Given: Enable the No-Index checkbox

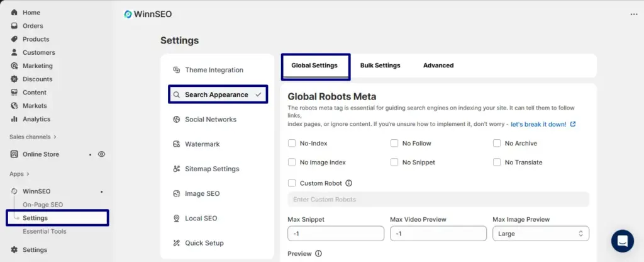Looking at the screenshot, I should click(292, 143).
